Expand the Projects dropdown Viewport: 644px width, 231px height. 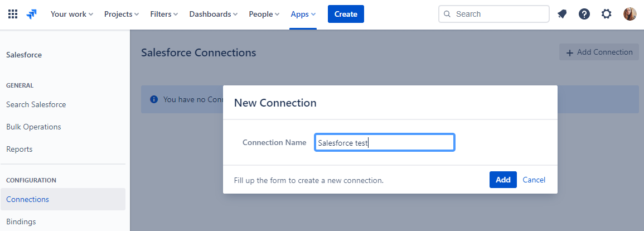pyautogui.click(x=122, y=14)
